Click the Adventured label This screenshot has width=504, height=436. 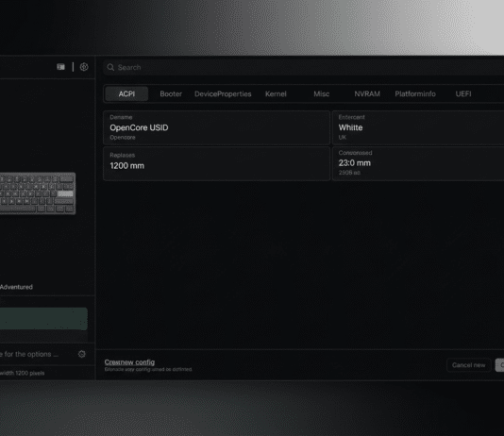[x=16, y=287]
